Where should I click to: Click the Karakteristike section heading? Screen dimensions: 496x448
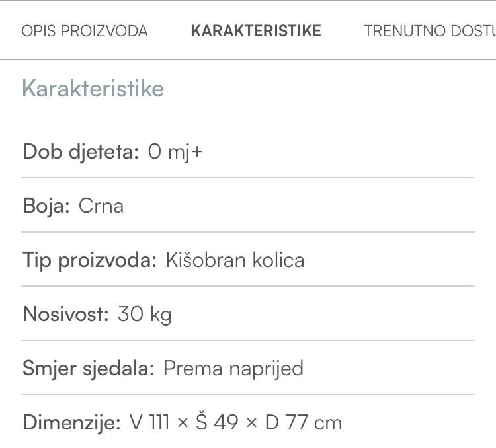(93, 89)
